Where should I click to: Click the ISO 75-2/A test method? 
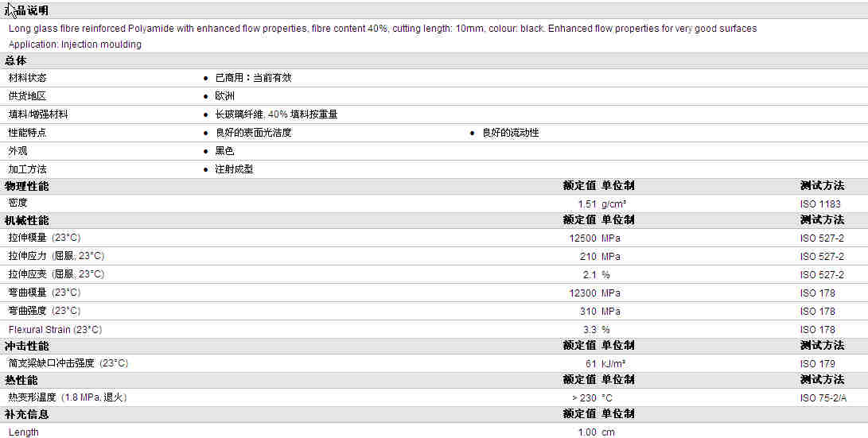point(823,398)
